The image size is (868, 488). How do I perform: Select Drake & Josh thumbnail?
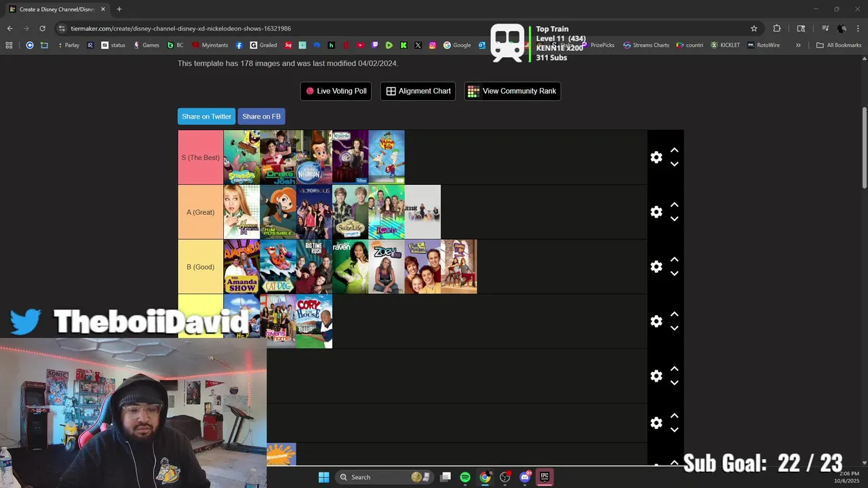click(x=278, y=157)
